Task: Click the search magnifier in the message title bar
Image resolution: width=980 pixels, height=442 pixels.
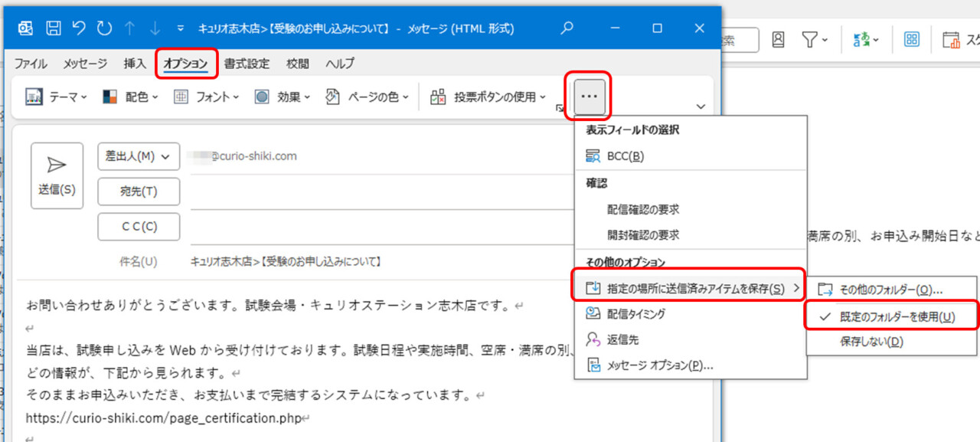Action: 567,28
